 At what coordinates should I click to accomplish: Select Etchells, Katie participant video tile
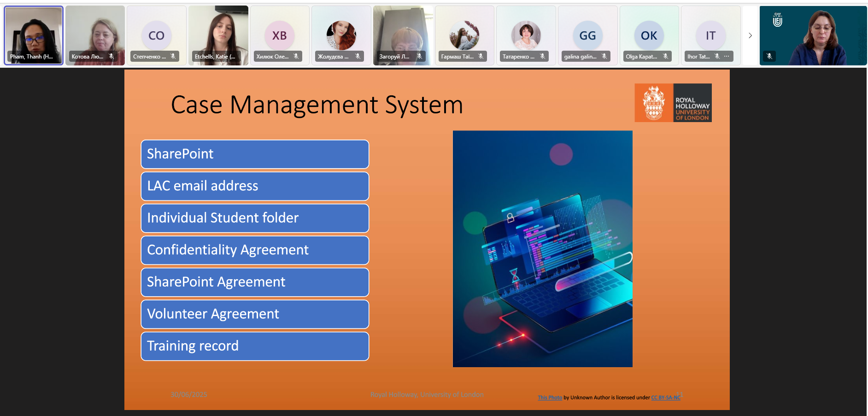point(218,35)
